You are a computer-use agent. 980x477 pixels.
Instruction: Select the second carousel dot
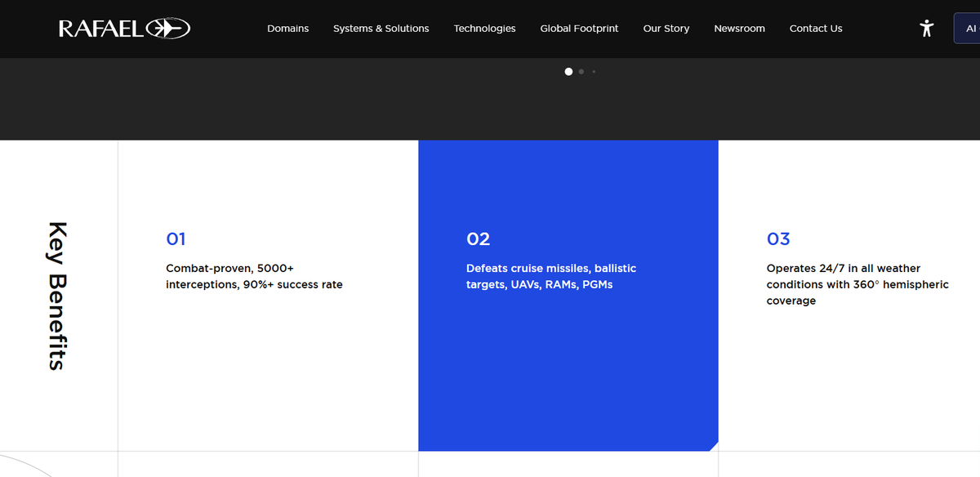[581, 72]
